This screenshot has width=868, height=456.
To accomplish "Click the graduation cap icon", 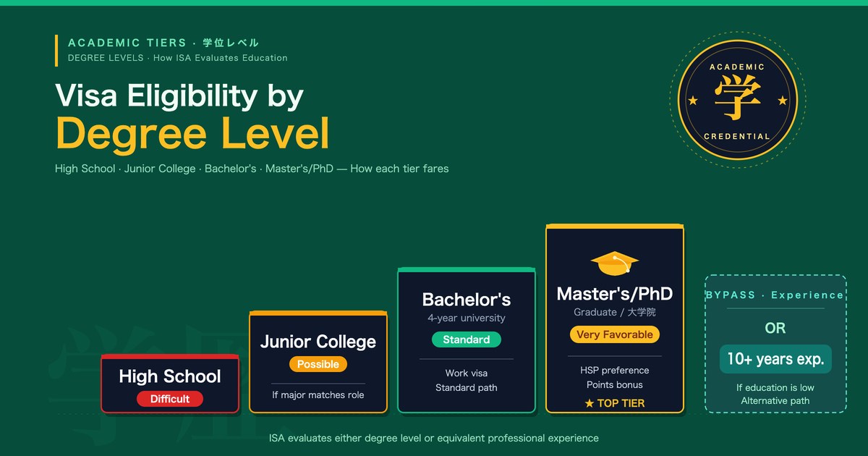I will [x=614, y=263].
